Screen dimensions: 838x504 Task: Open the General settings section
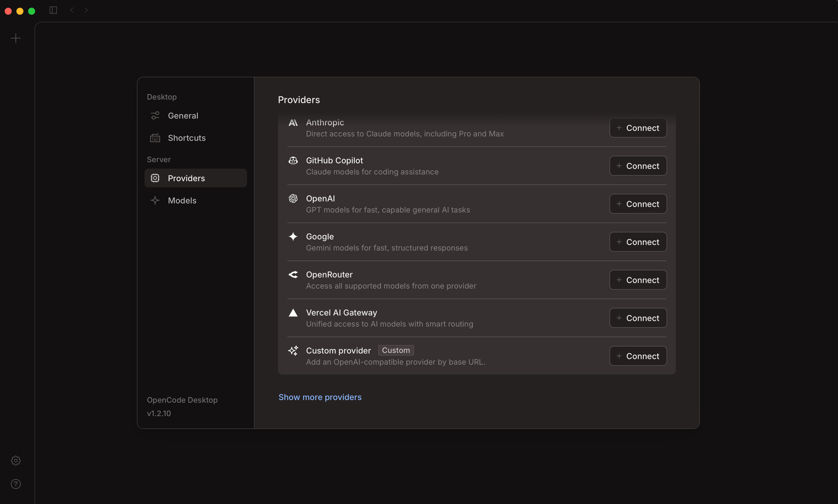(x=183, y=116)
